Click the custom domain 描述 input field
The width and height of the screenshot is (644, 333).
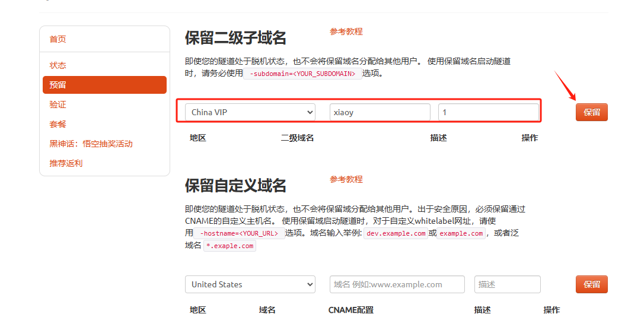pos(507,284)
